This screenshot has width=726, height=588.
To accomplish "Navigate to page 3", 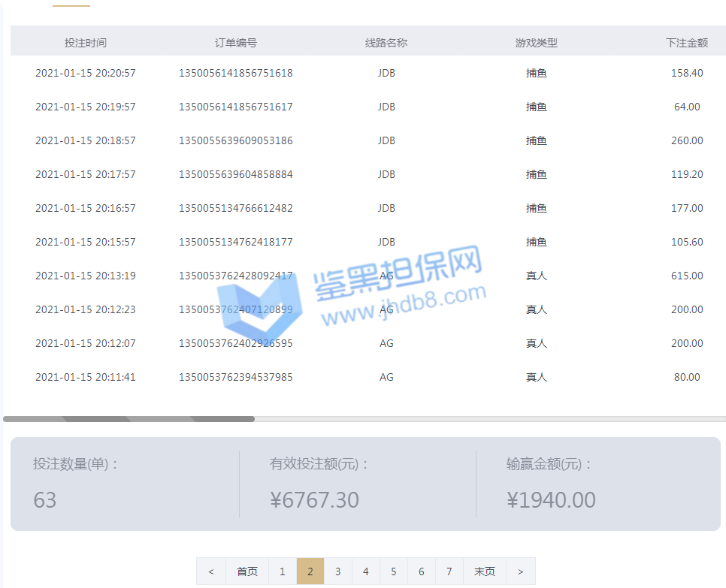I will (338, 571).
